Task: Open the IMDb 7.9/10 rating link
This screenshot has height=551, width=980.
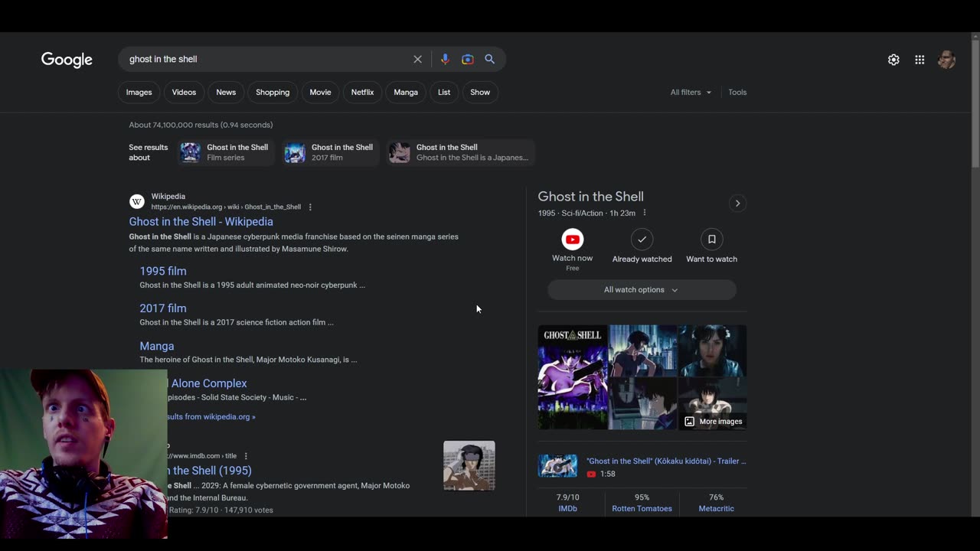Action: (567, 503)
